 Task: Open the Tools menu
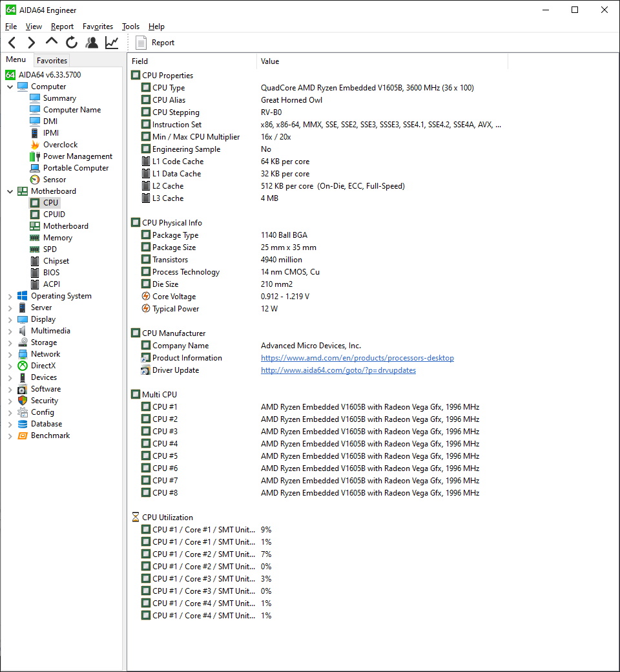tap(130, 26)
